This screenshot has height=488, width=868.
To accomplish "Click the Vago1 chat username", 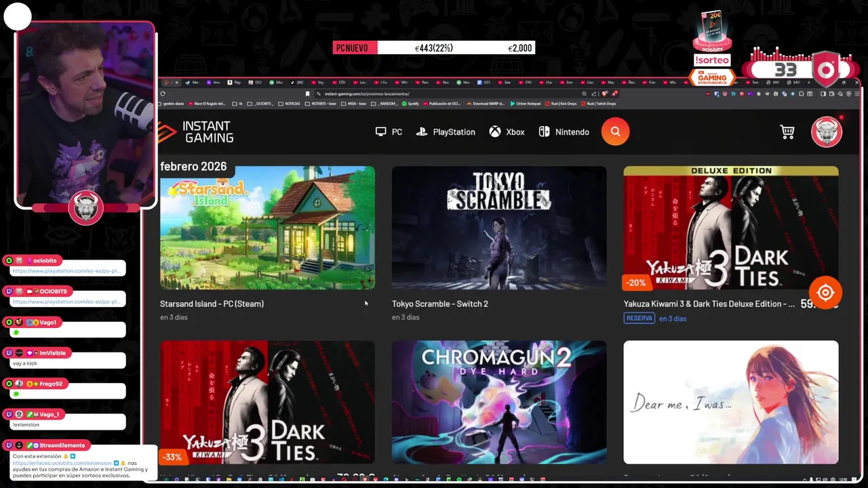I will (47, 322).
